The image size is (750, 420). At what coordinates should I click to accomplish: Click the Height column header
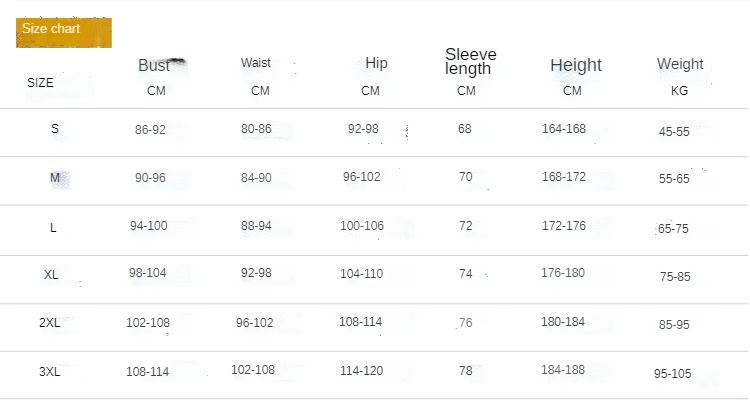pyautogui.click(x=576, y=65)
